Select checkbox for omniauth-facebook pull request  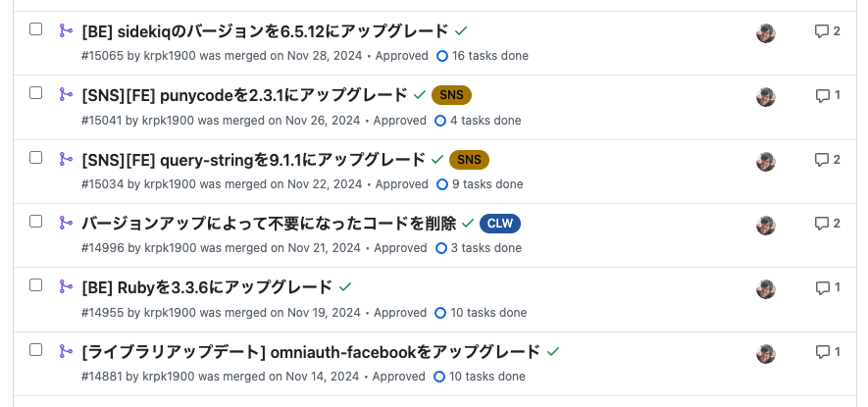[x=36, y=349]
